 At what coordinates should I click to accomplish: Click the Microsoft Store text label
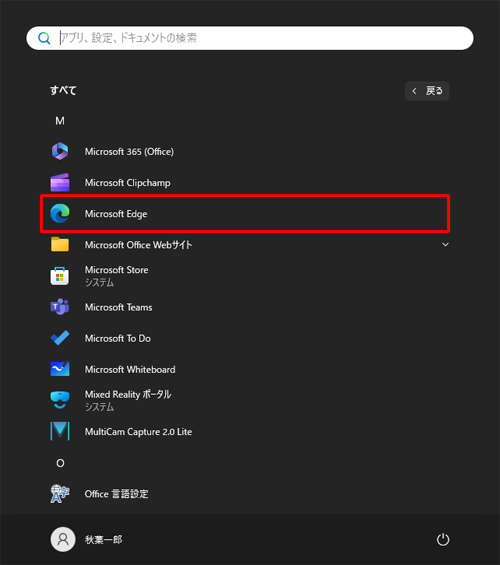pyautogui.click(x=116, y=270)
